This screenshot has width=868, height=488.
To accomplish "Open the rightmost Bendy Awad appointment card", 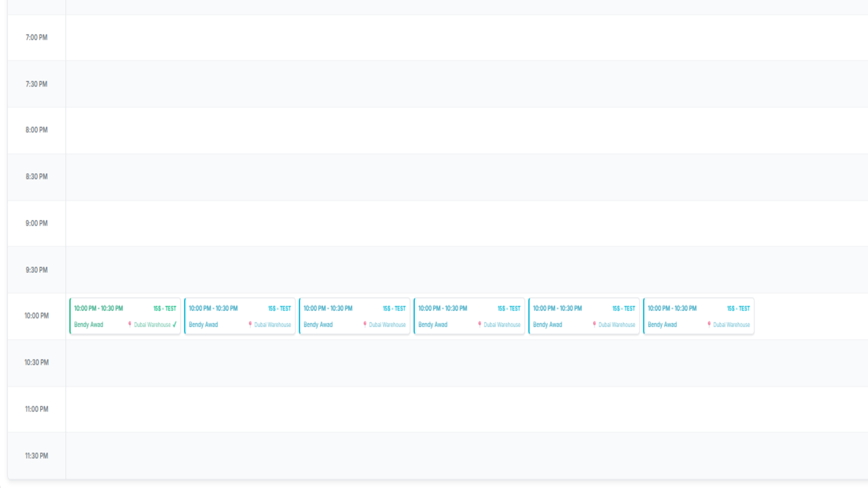I will pyautogui.click(x=699, y=316).
